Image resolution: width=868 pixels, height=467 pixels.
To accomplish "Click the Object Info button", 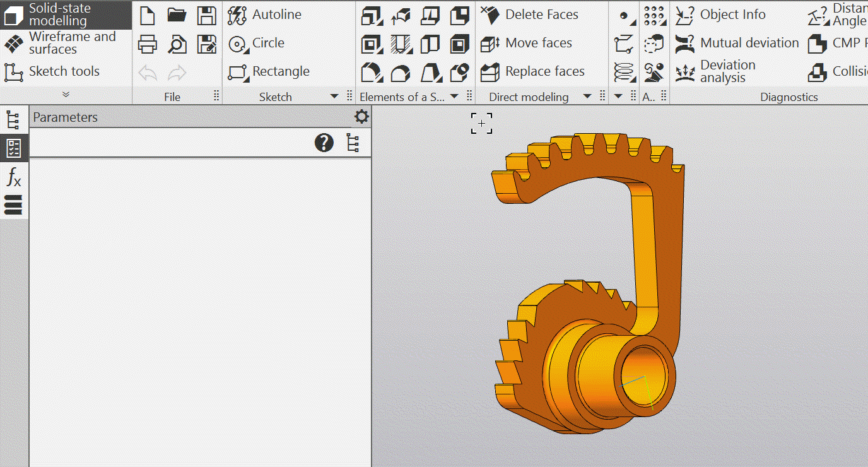I will (x=720, y=15).
